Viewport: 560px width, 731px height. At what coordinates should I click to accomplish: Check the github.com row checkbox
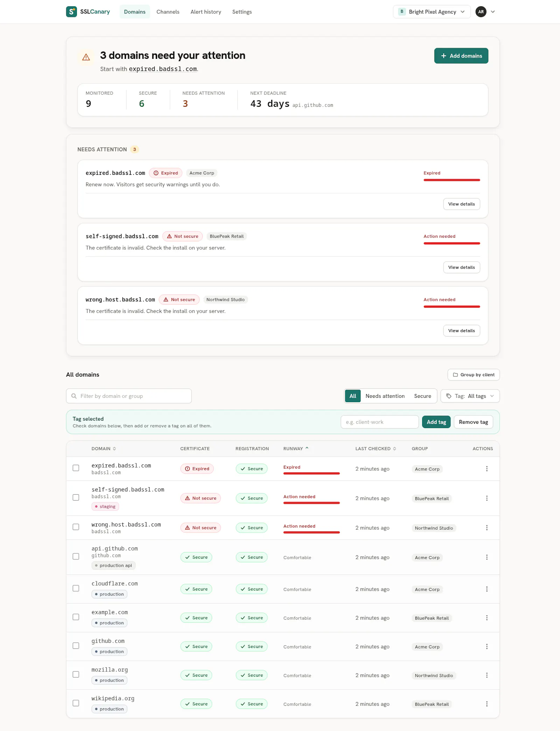pos(76,646)
